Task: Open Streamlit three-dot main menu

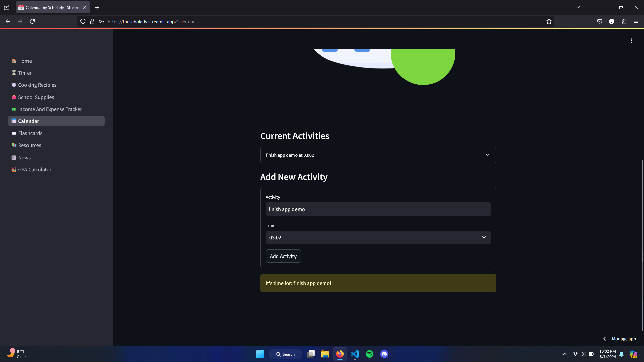Action: (631, 41)
